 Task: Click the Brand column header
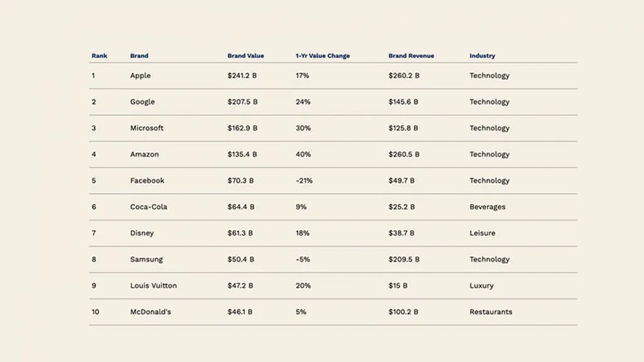coord(139,56)
